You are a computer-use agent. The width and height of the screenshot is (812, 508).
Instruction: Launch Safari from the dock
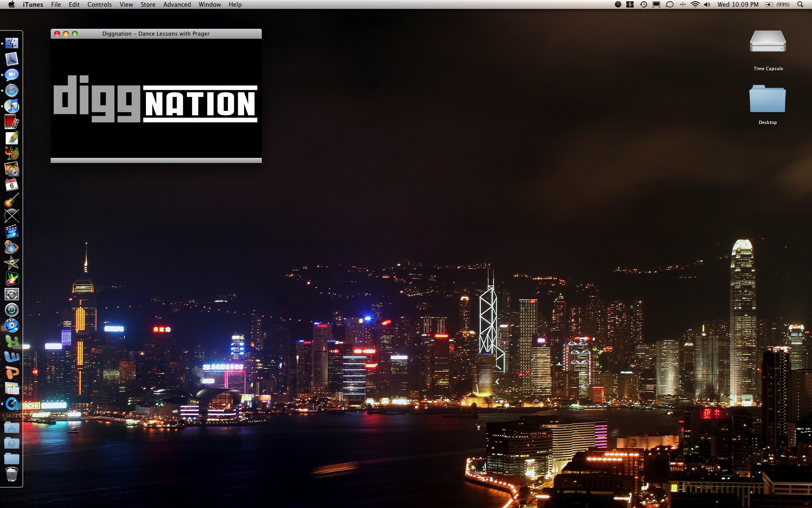pyautogui.click(x=12, y=91)
